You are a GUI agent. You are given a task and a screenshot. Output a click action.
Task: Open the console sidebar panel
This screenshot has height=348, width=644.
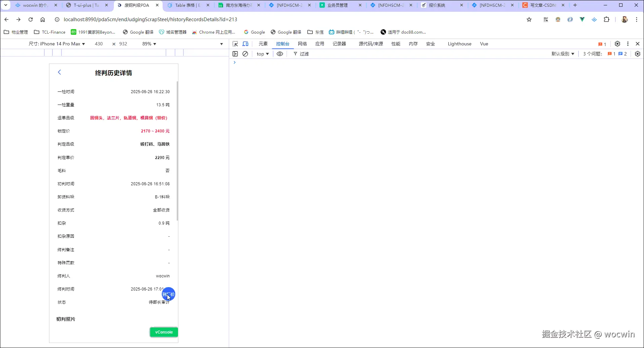[235, 54]
